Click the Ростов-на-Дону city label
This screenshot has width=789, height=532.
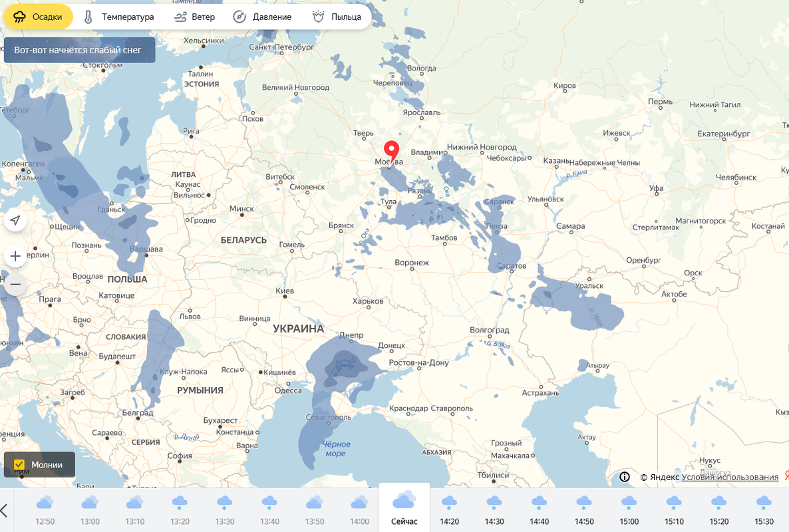point(418,362)
